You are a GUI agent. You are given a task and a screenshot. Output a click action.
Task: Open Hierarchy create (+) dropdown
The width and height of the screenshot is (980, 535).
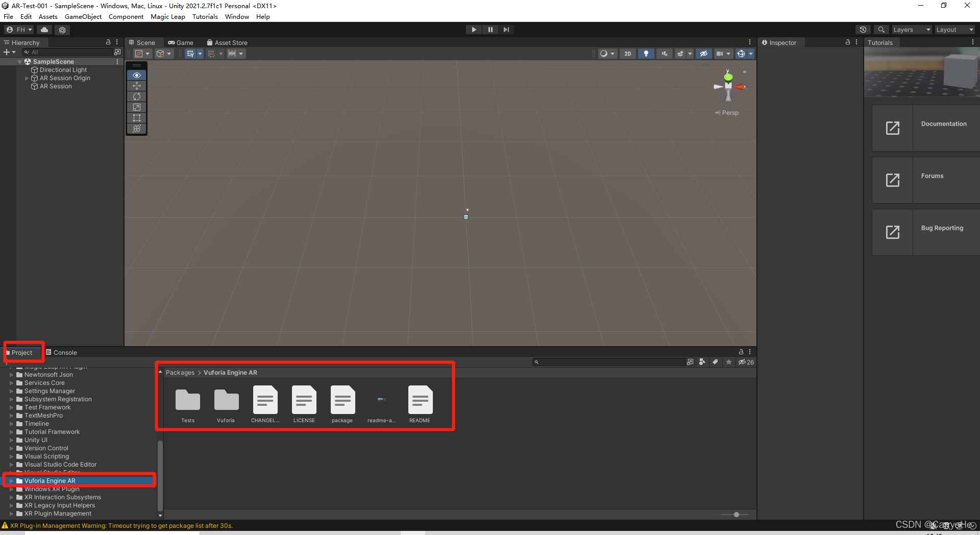(x=10, y=52)
